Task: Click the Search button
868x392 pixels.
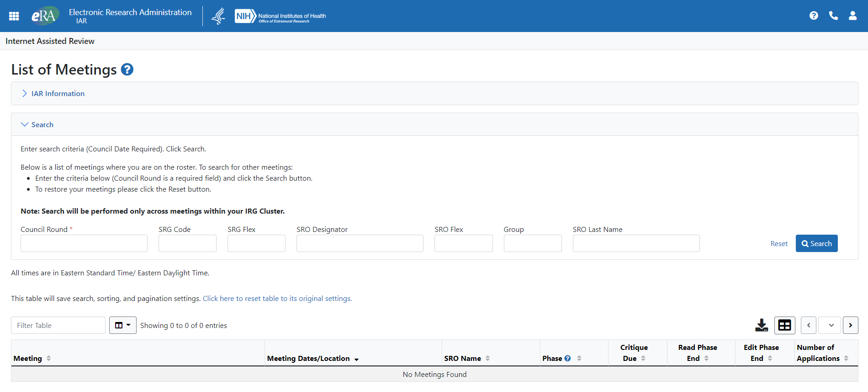Action: 816,243
